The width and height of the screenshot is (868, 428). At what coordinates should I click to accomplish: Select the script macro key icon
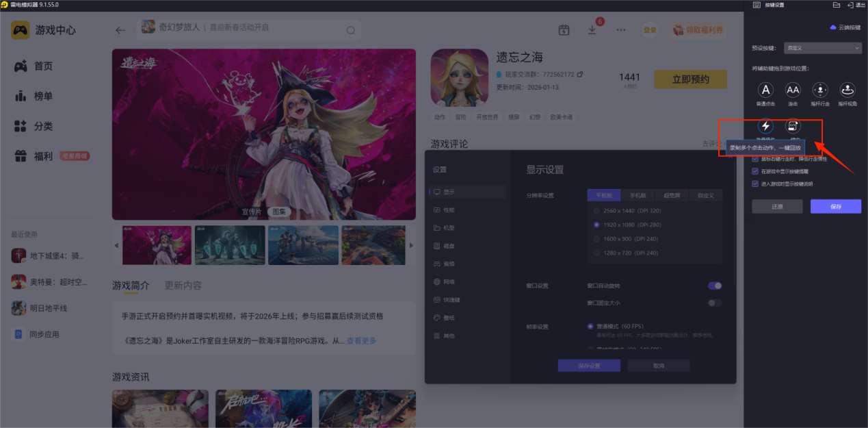pos(793,126)
